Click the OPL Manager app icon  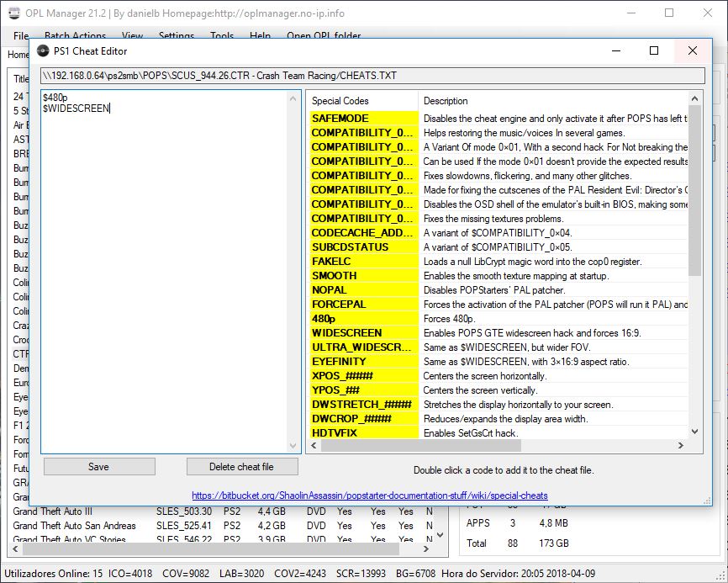click(x=14, y=13)
